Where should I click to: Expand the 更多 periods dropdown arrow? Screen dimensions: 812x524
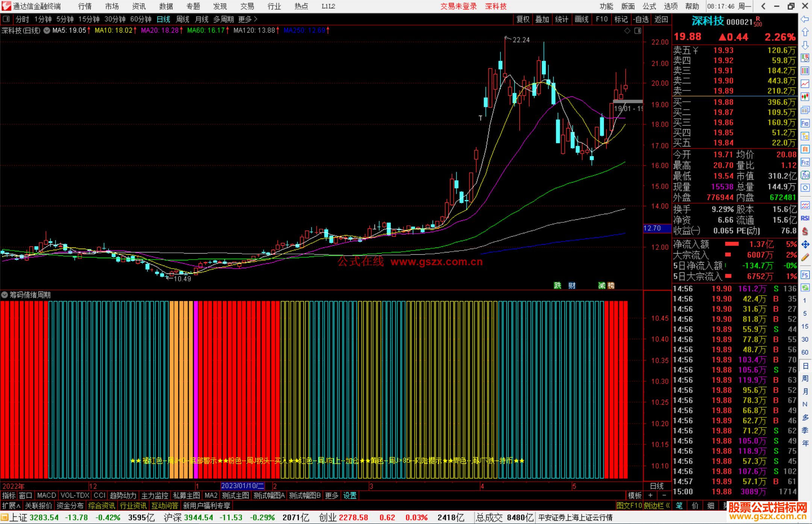click(256, 19)
